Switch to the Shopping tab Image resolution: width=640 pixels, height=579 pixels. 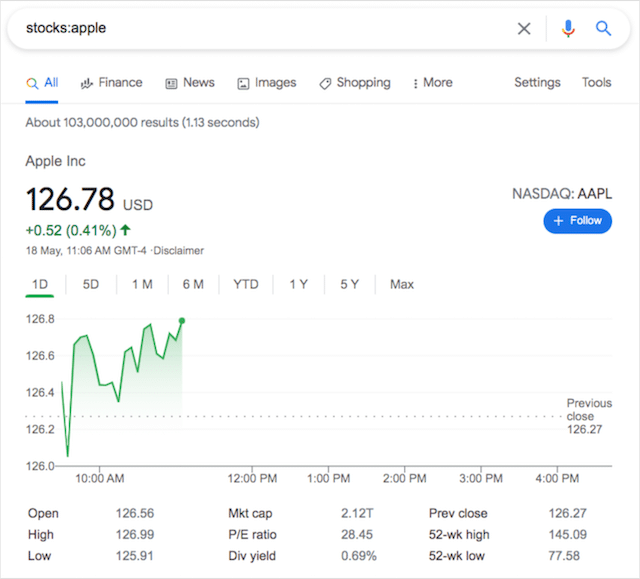[355, 83]
